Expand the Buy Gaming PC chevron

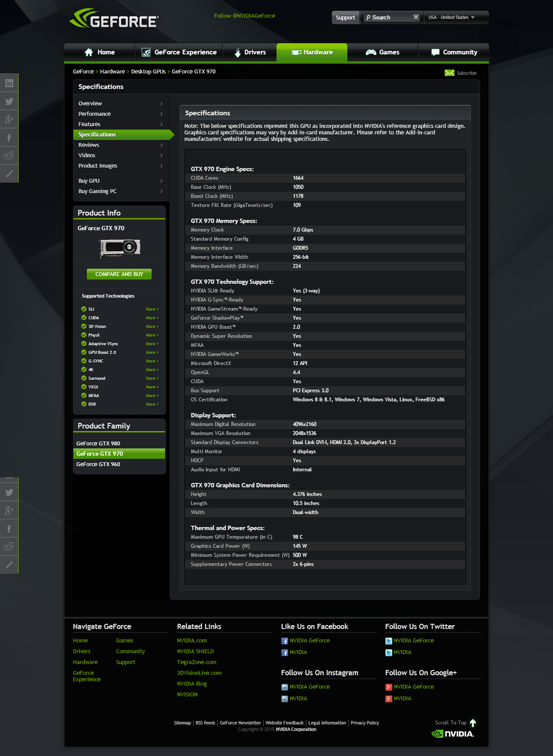pyautogui.click(x=162, y=191)
